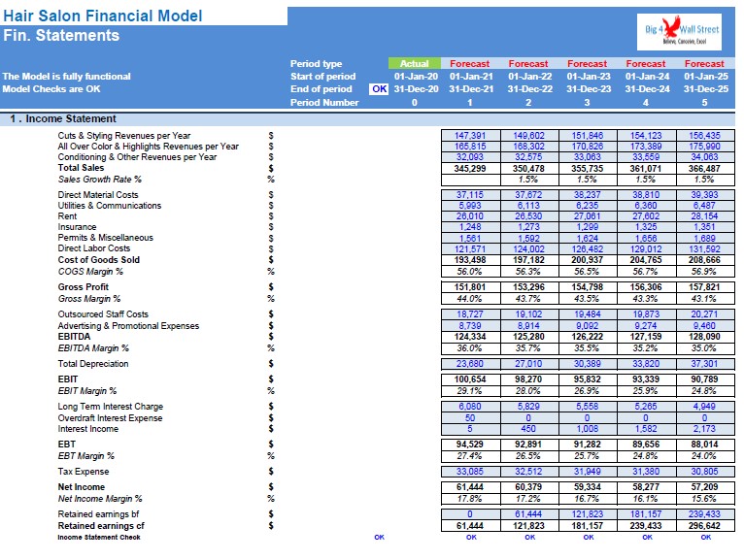The width and height of the screenshot is (744, 560).
Task: Select Gross Margin value 44.0%
Action: click(x=470, y=299)
